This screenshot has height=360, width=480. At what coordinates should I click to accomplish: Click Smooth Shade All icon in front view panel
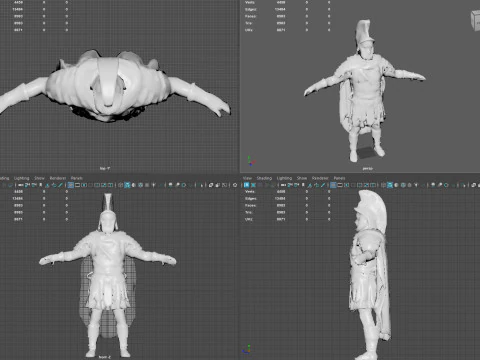tap(127, 185)
